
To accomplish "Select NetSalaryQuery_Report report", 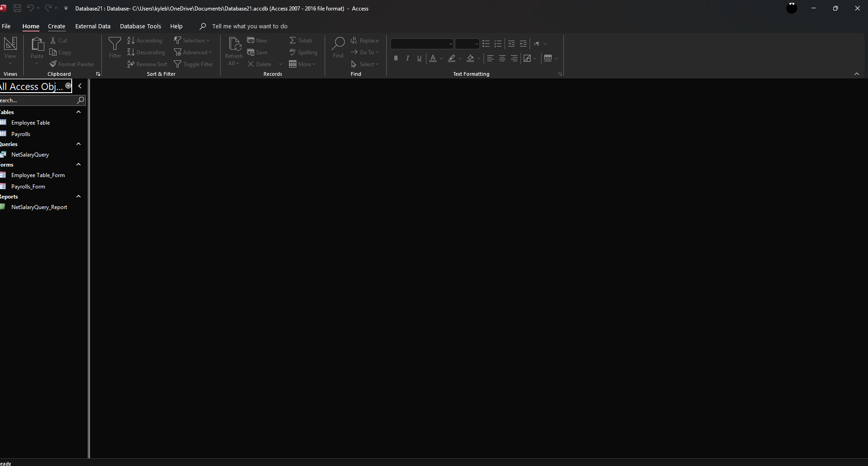I will (39, 207).
